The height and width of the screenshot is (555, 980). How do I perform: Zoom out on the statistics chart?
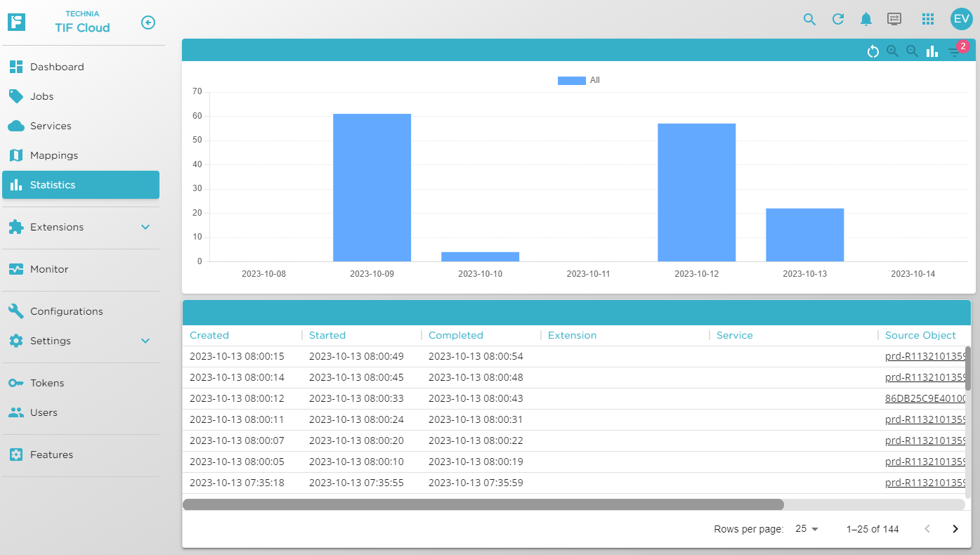[912, 51]
